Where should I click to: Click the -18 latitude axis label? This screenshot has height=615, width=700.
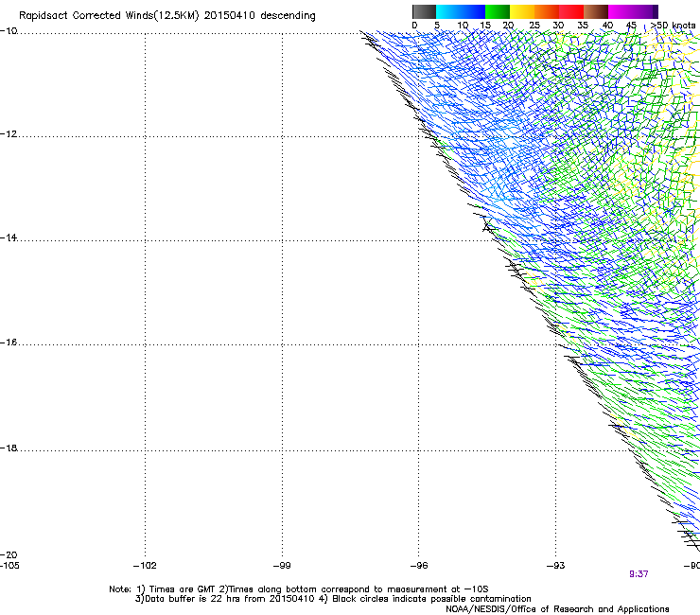click(9, 448)
